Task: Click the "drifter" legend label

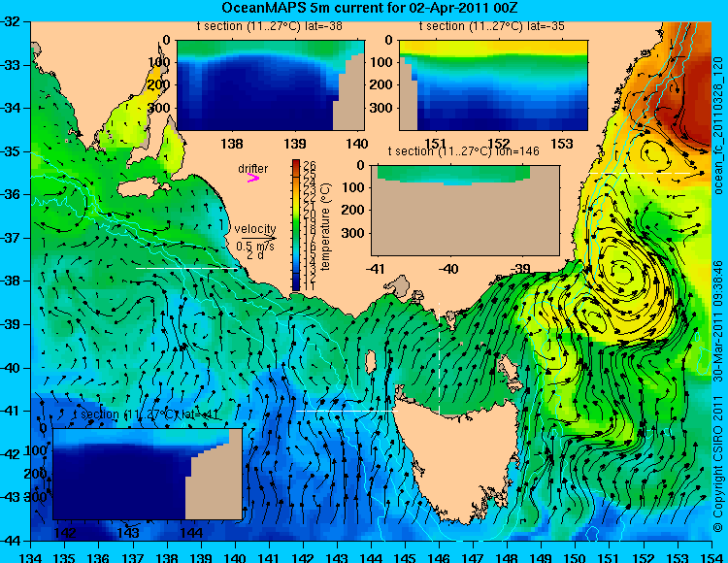Action: pos(253,169)
